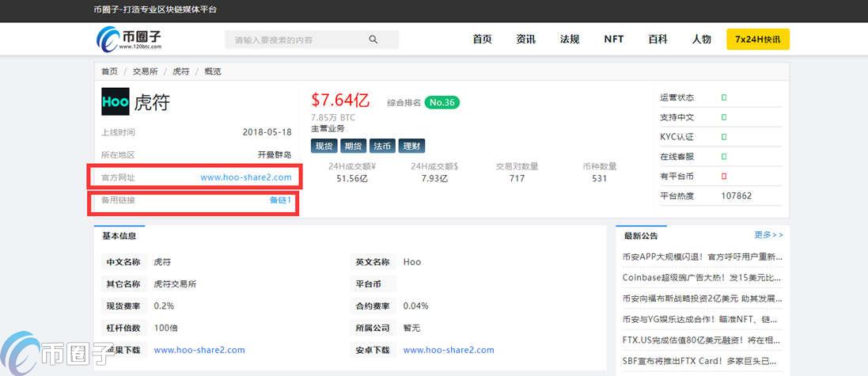Click the 531 coin count
The height and width of the screenshot is (376, 868).
tap(600, 178)
